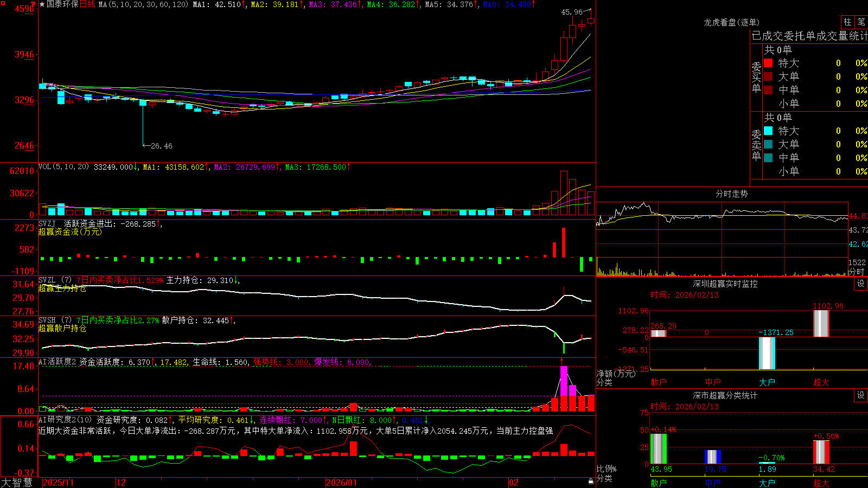
Task: Click the dark red 大单 buy-order swatch
Action: [x=768, y=76]
